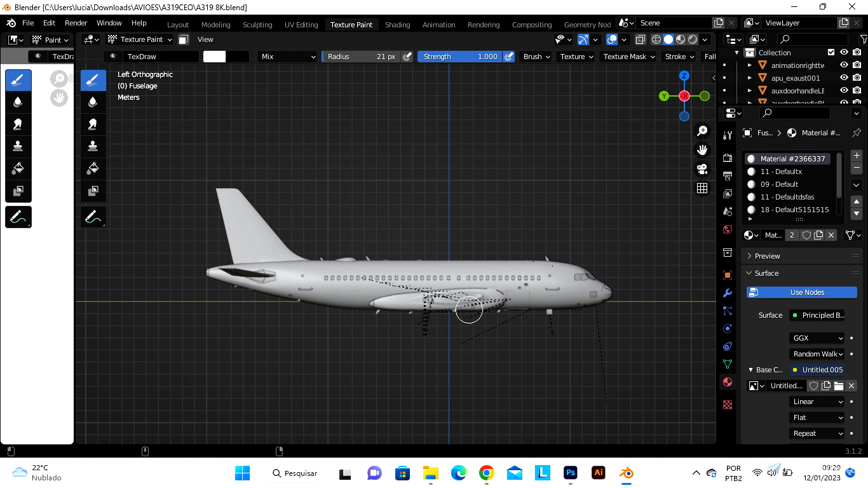Screen dimensions: 868x488
Task: Disable render for animationrighttw camera icon
Action: [x=857, y=65]
